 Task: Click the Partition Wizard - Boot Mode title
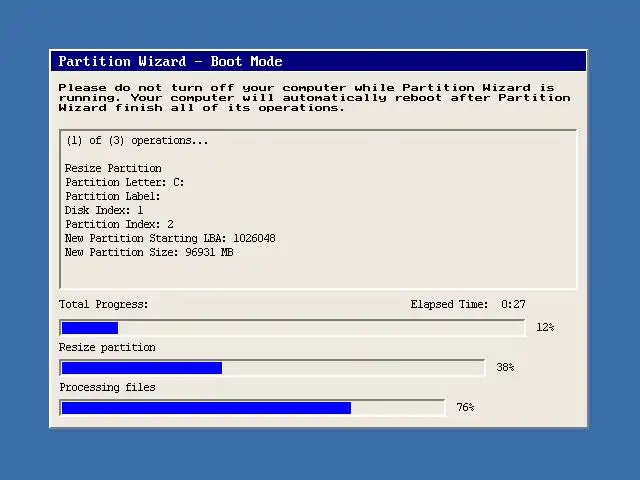tap(170, 61)
